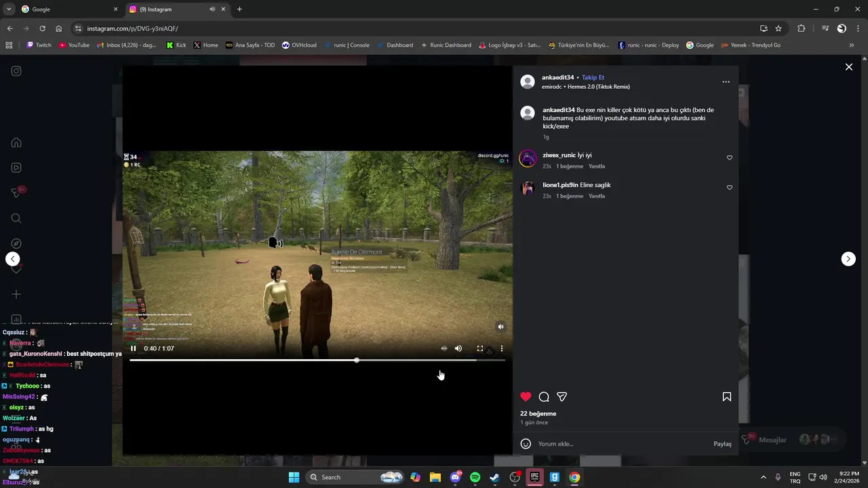Open YouTube bookmark
868x488 pixels.
point(74,45)
